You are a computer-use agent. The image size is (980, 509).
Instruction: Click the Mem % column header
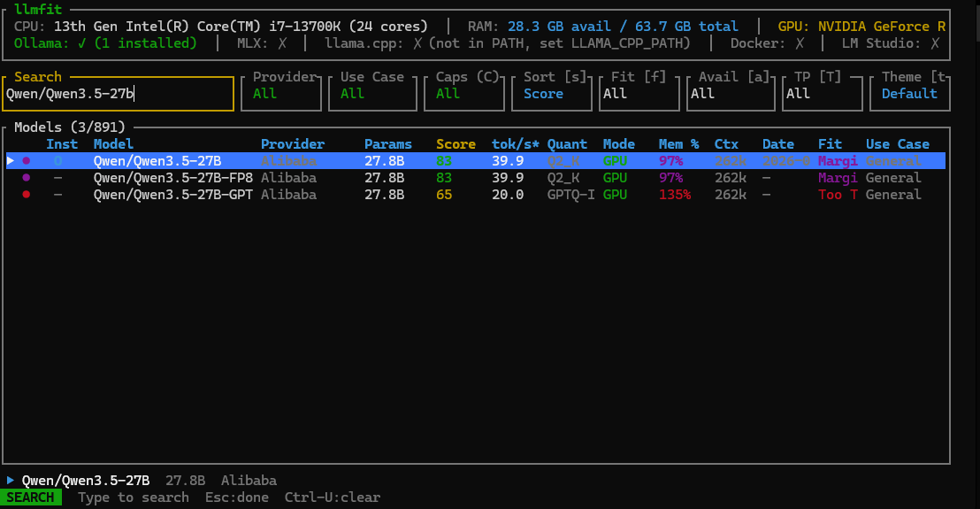(x=678, y=143)
